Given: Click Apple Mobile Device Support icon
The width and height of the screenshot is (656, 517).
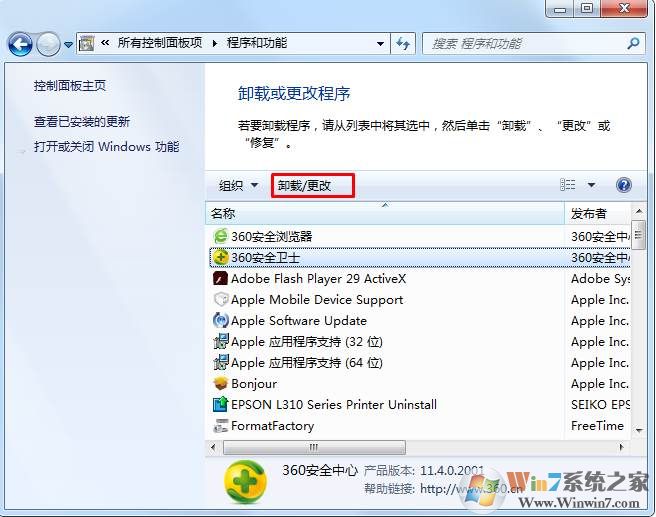Looking at the screenshot, I should tap(220, 299).
